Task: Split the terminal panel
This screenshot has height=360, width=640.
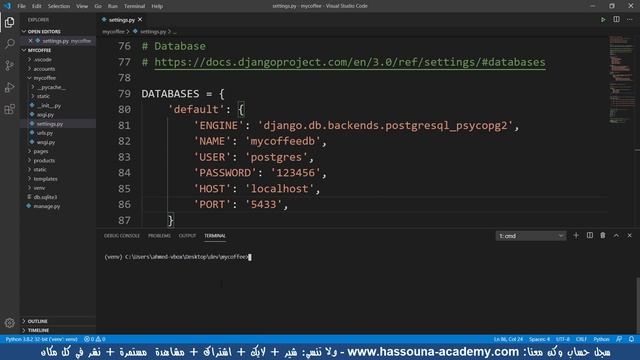Action: click(589, 236)
